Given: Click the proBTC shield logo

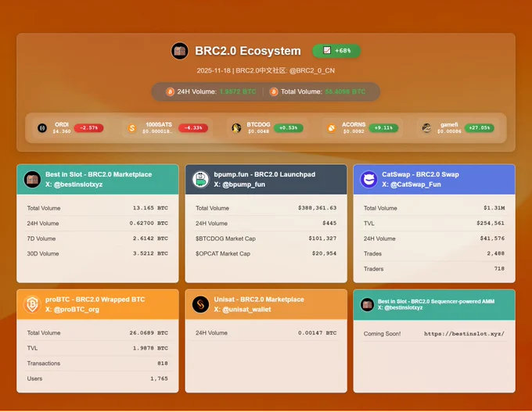Looking at the screenshot, I should [32, 304].
